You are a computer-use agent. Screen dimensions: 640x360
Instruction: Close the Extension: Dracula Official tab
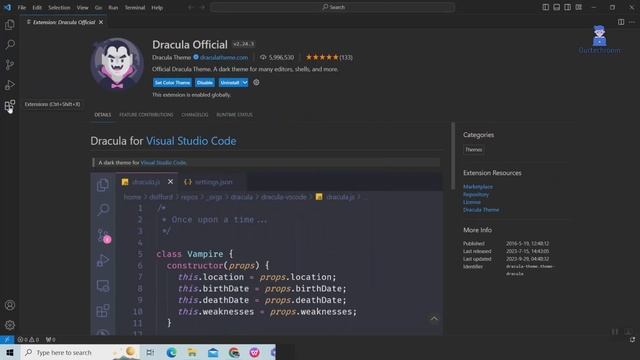click(101, 22)
